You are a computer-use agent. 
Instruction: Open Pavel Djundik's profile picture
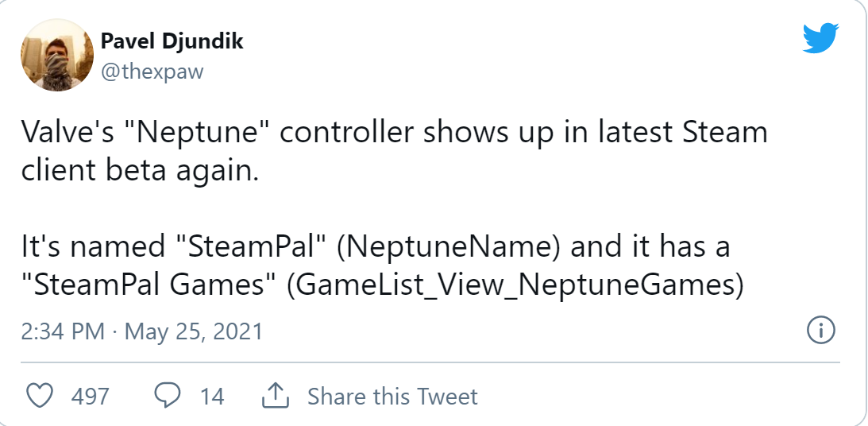pyautogui.click(x=56, y=54)
